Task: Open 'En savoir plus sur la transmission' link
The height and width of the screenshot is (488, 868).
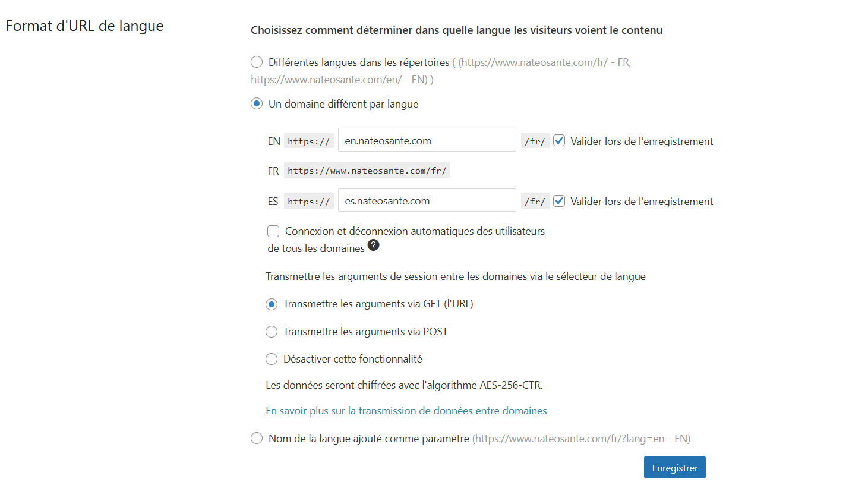Action: click(x=406, y=411)
